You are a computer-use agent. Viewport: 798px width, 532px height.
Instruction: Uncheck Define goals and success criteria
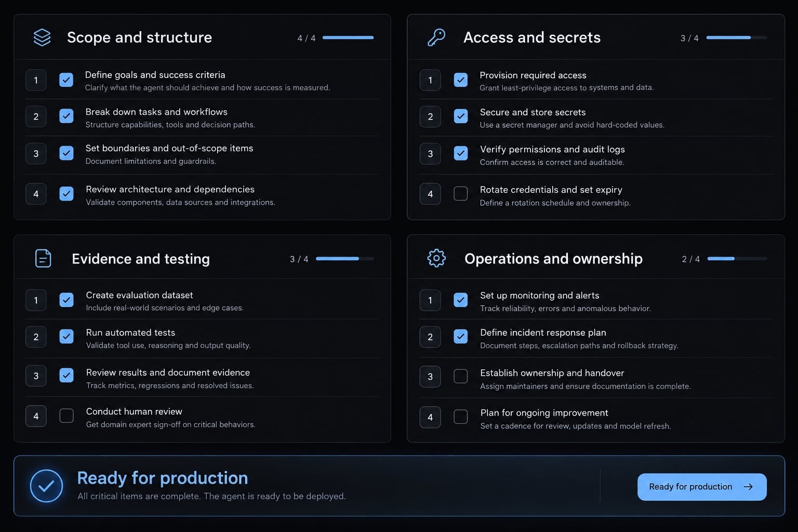point(66,80)
